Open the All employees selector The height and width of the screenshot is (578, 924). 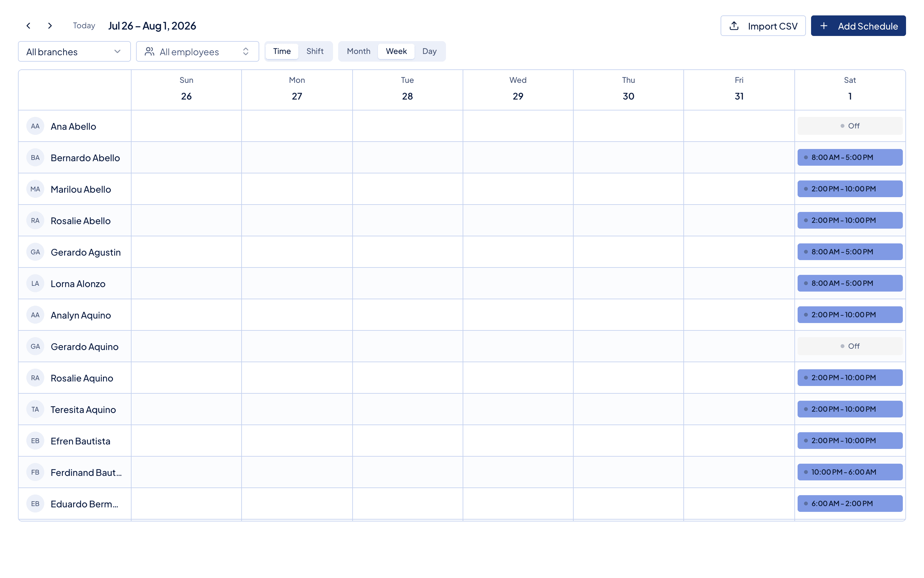[x=197, y=52]
